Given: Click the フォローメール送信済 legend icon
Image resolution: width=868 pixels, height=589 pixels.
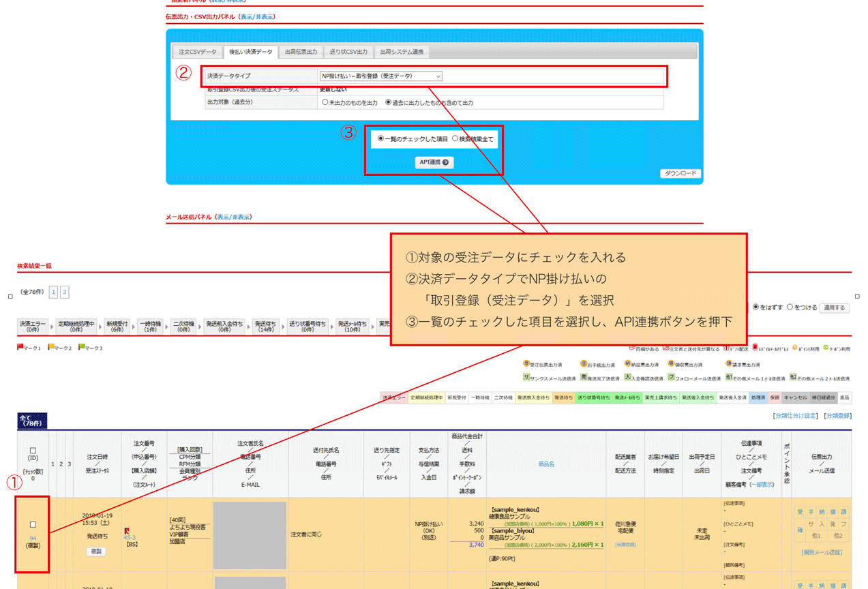Looking at the screenshot, I should (x=671, y=378).
